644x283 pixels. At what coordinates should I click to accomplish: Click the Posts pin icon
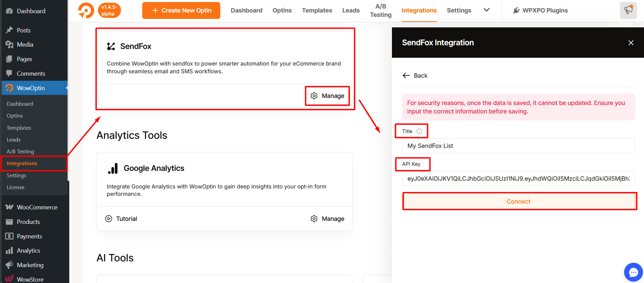click(x=9, y=30)
